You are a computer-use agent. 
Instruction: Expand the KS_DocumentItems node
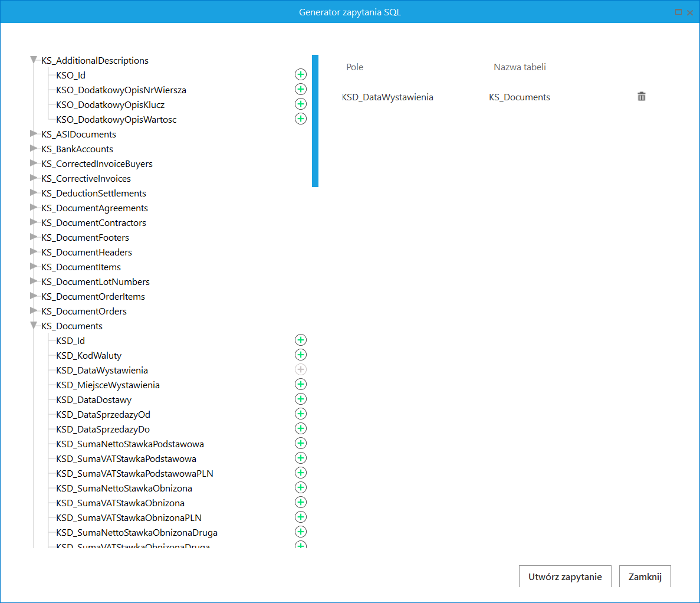pos(34,266)
